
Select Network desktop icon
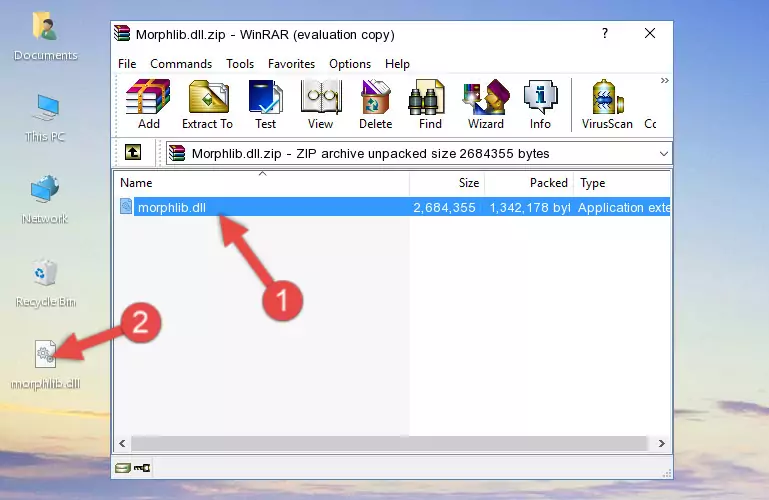point(45,200)
